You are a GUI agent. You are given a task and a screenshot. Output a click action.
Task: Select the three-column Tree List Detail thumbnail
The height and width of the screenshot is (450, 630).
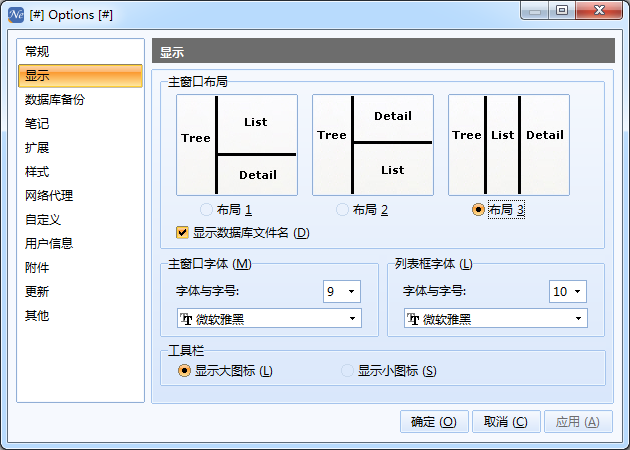click(508, 144)
